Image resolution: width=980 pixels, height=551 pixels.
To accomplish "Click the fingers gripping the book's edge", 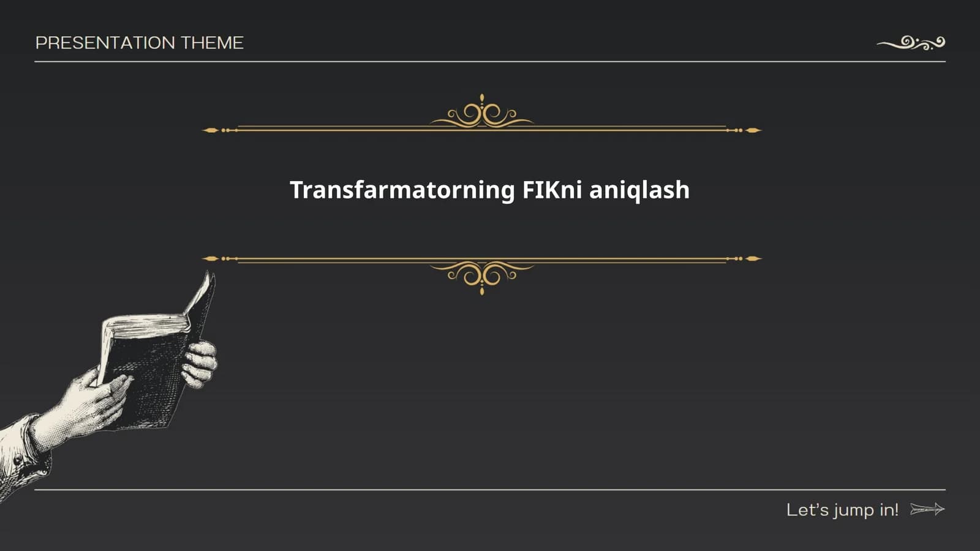I will point(200,364).
